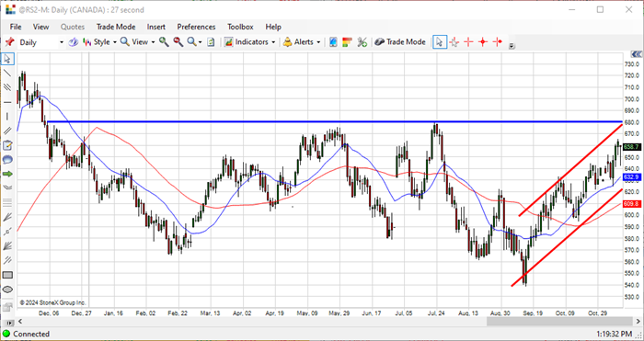The height and width of the screenshot is (341, 644).
Task: Select the plain red crosshair cursor
Action: (468, 42)
